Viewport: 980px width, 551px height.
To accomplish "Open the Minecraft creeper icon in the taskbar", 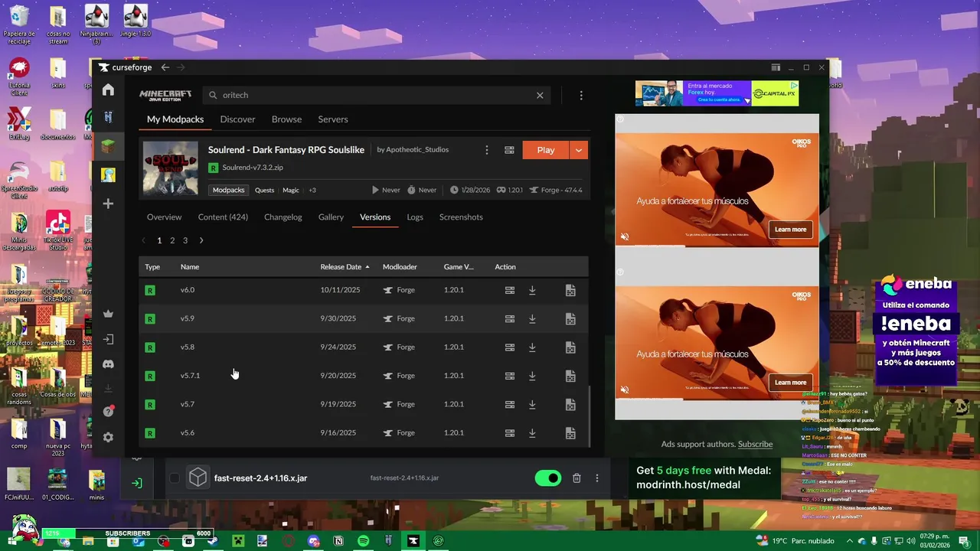I will tap(237, 541).
